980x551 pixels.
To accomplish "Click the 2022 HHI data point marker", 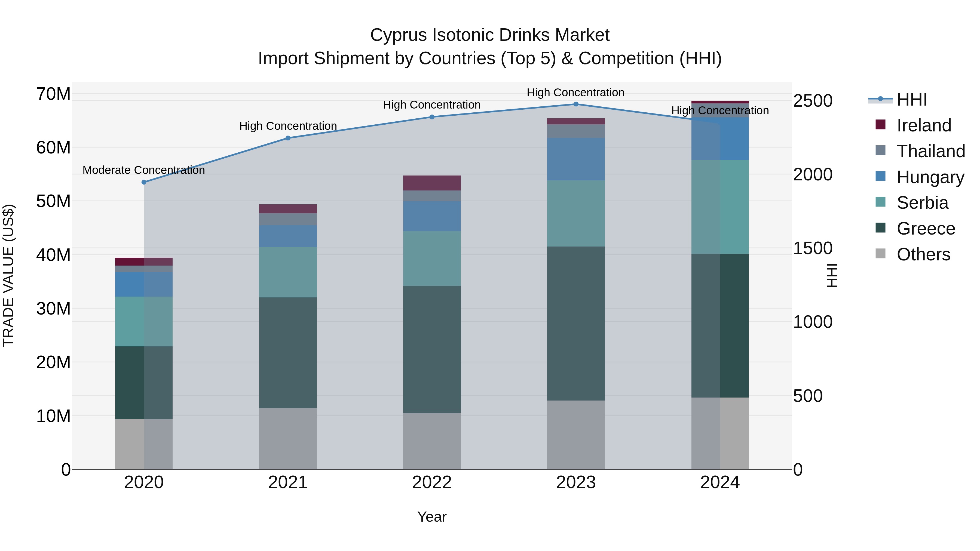I will [432, 117].
